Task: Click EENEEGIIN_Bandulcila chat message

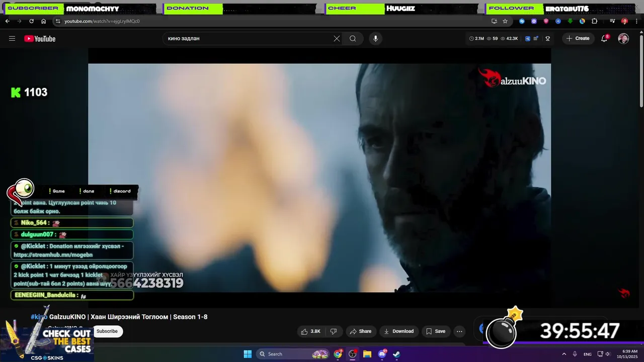Action: pyautogui.click(x=72, y=295)
